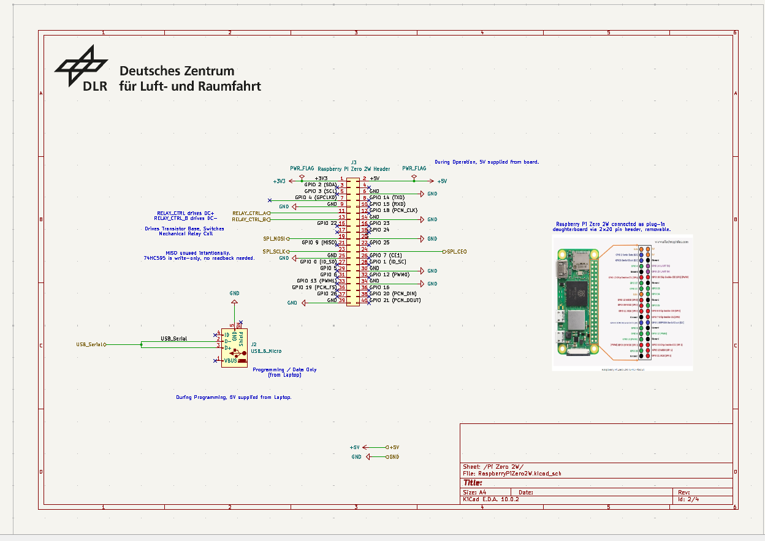Image resolution: width=765 pixels, height=541 pixels.
Task: Click pin label 'GPIO 21 (PCM_DOUT)'
Action: (x=395, y=300)
